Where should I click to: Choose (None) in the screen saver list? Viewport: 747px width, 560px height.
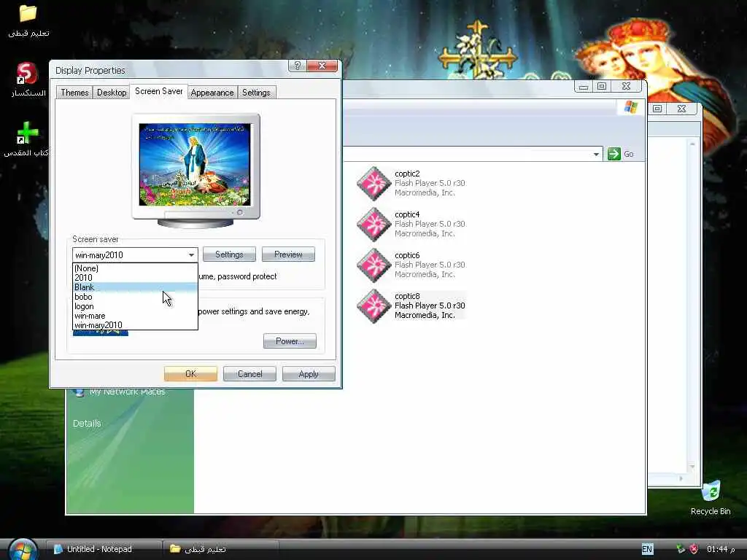135,268
